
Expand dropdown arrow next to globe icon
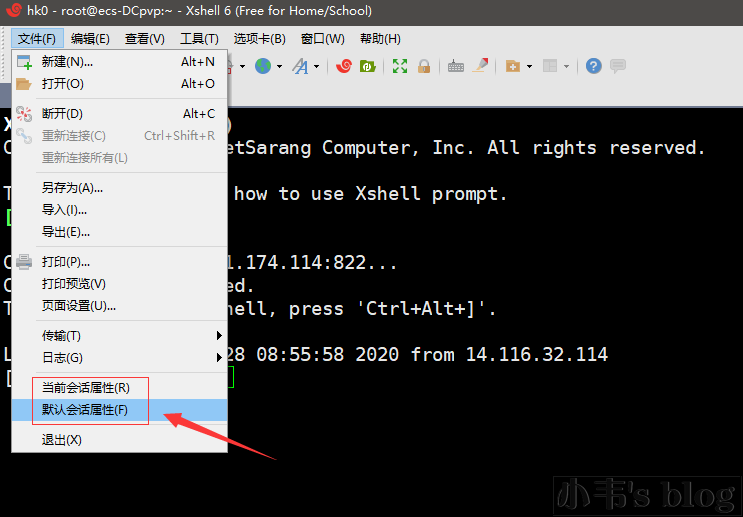coord(280,66)
